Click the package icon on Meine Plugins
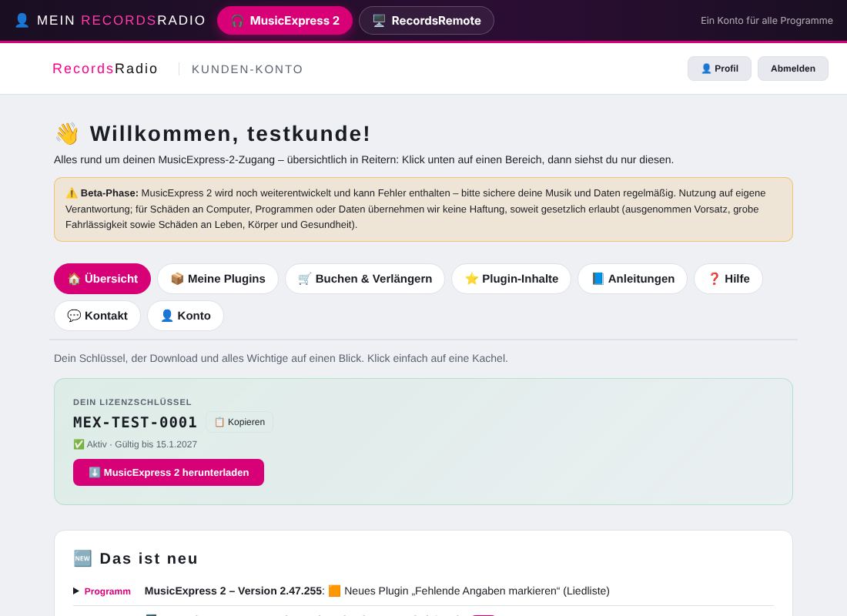 (177, 279)
